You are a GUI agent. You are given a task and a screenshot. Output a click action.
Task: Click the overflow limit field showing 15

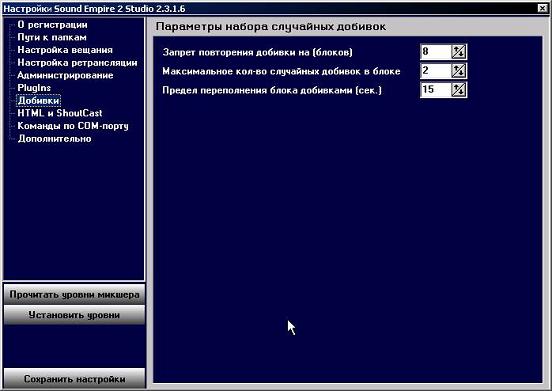coord(436,90)
